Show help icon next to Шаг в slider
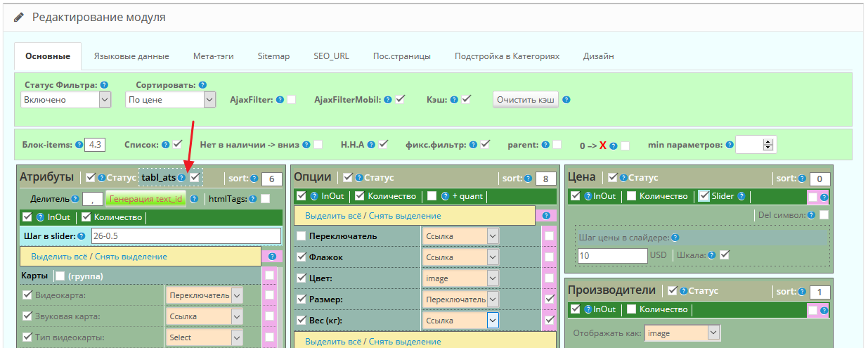868x348 pixels. click(82, 236)
